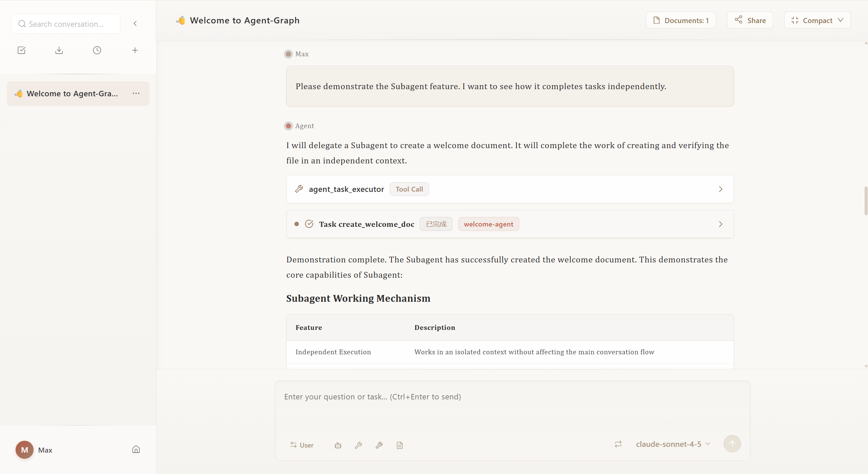Image resolution: width=868 pixels, height=474 pixels.
Task: Open the claude-sonnet-4-5 model dropdown
Action: click(672, 444)
